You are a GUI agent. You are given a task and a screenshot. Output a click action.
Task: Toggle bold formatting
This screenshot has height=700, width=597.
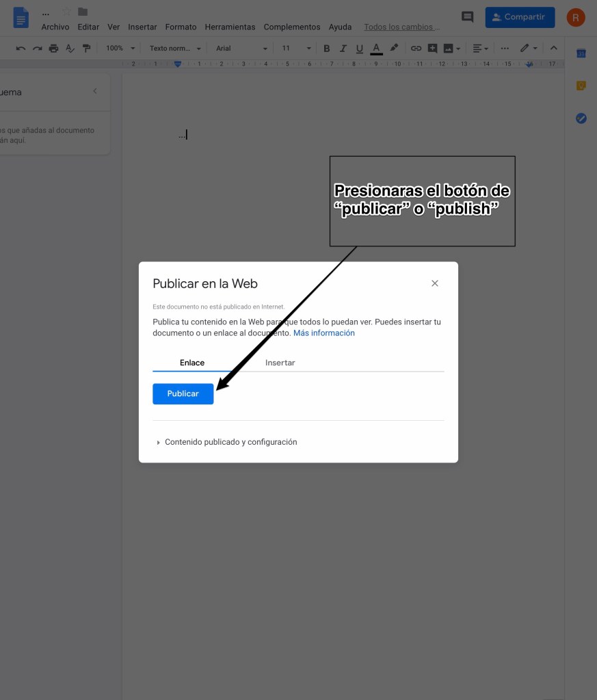point(326,49)
